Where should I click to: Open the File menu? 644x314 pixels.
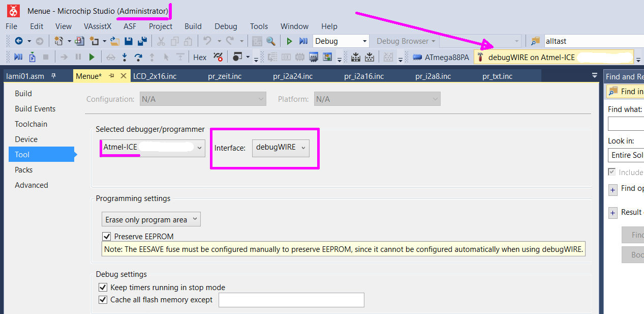tap(11, 26)
